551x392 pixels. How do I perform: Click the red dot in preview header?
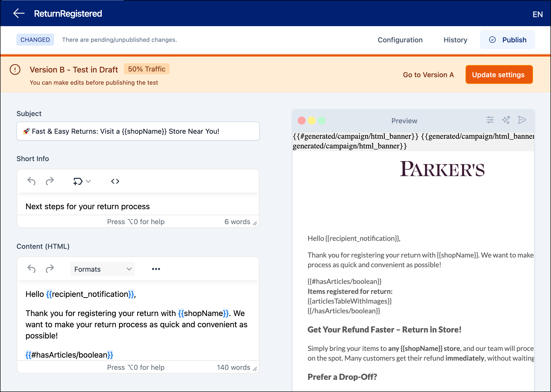click(302, 120)
